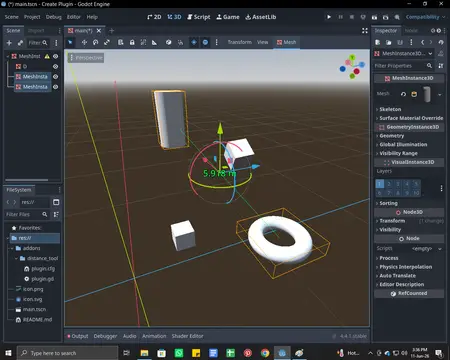Instantiate child scene via link icon

pyautogui.click(x=20, y=43)
